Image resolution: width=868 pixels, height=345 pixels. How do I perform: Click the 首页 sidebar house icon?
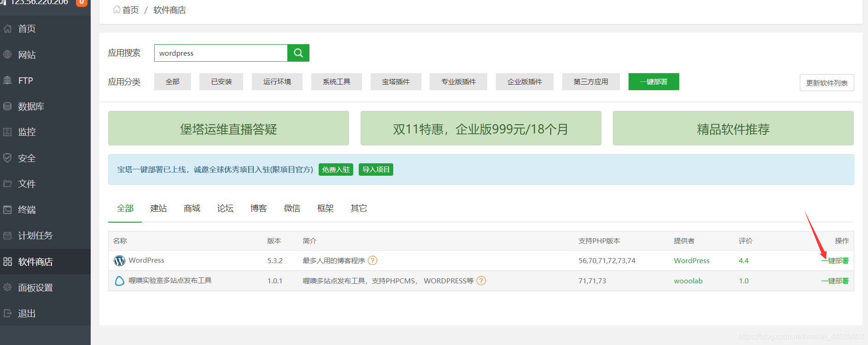pos(7,29)
